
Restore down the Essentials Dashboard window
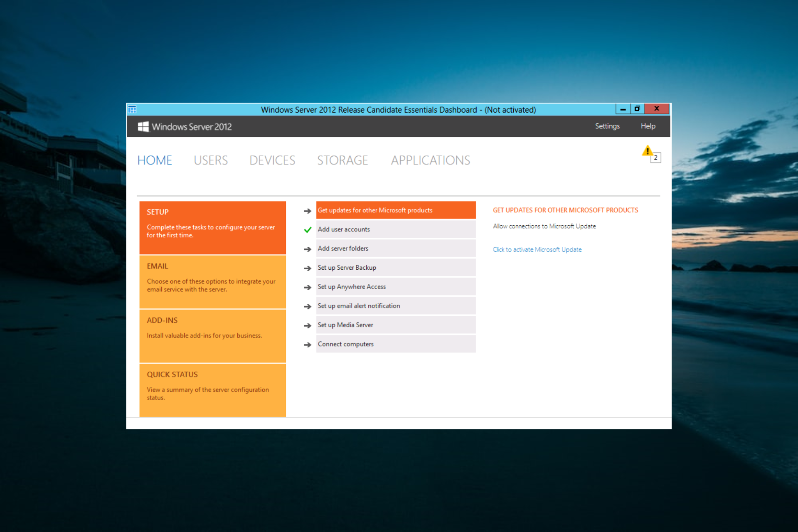point(637,109)
